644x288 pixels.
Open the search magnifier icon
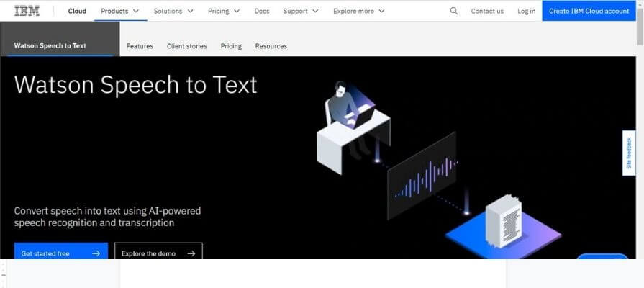tap(453, 11)
